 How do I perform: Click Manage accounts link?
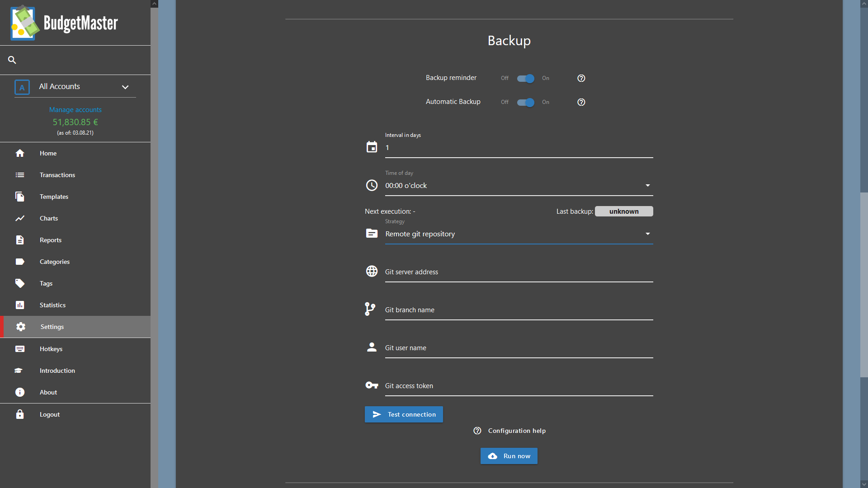click(75, 110)
